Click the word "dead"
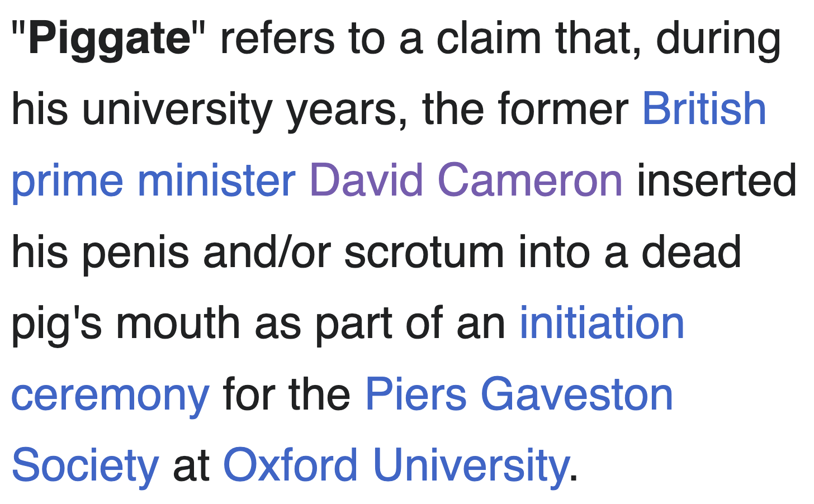Image resolution: width=814 pixels, height=504 pixels. [x=691, y=253]
